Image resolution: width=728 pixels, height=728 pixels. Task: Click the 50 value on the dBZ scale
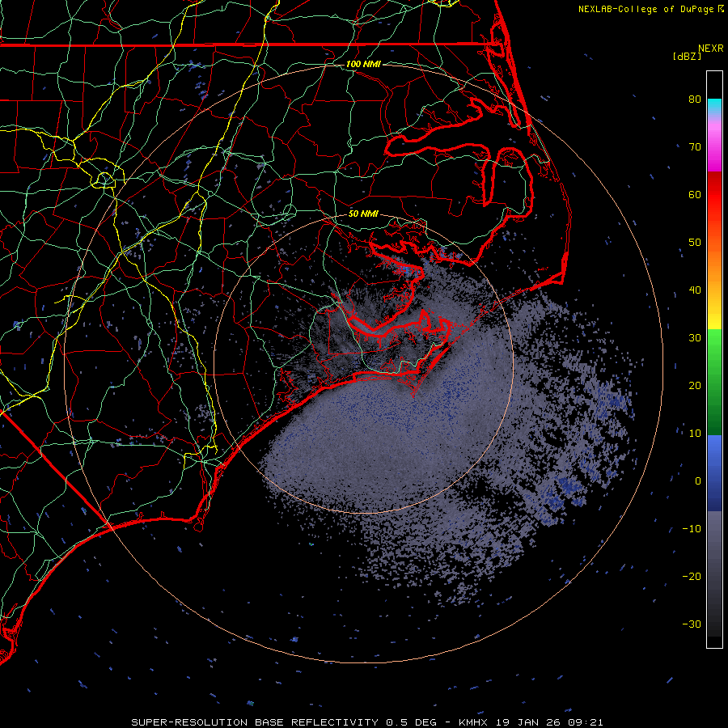[x=695, y=243]
